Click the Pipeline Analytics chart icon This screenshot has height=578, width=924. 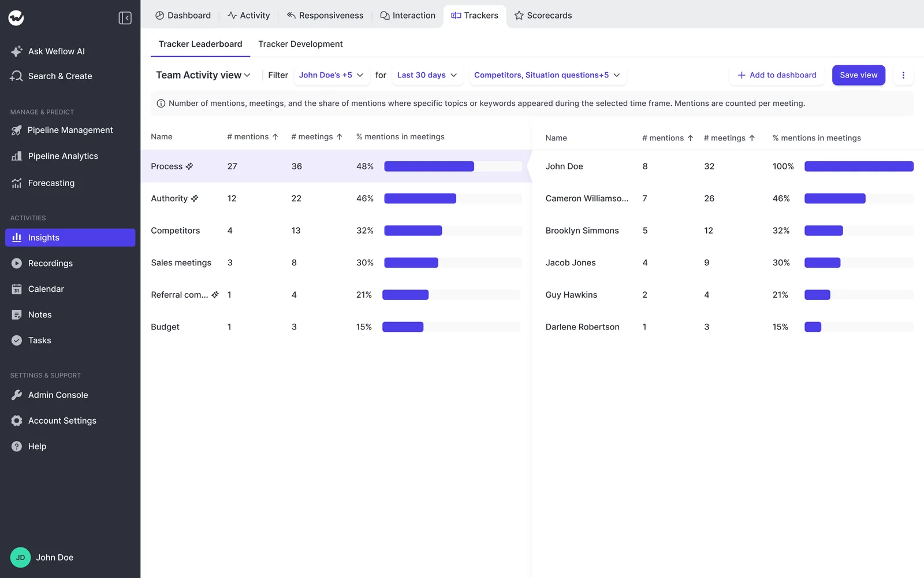coord(17,156)
